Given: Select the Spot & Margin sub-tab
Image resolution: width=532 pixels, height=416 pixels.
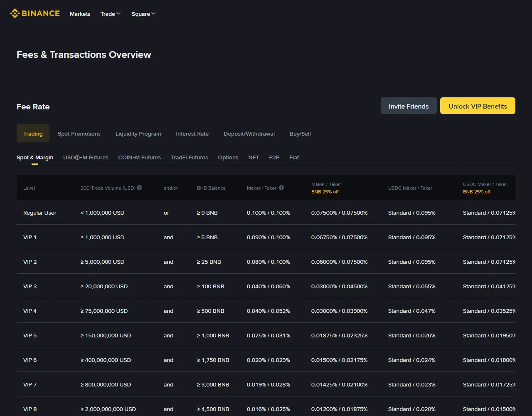Looking at the screenshot, I should pyautogui.click(x=35, y=157).
